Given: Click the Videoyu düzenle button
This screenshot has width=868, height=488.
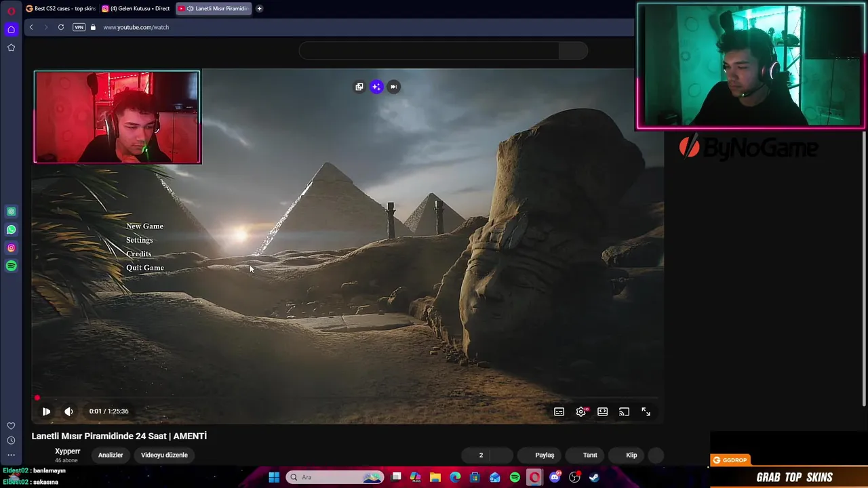Looking at the screenshot, I should pyautogui.click(x=164, y=455).
